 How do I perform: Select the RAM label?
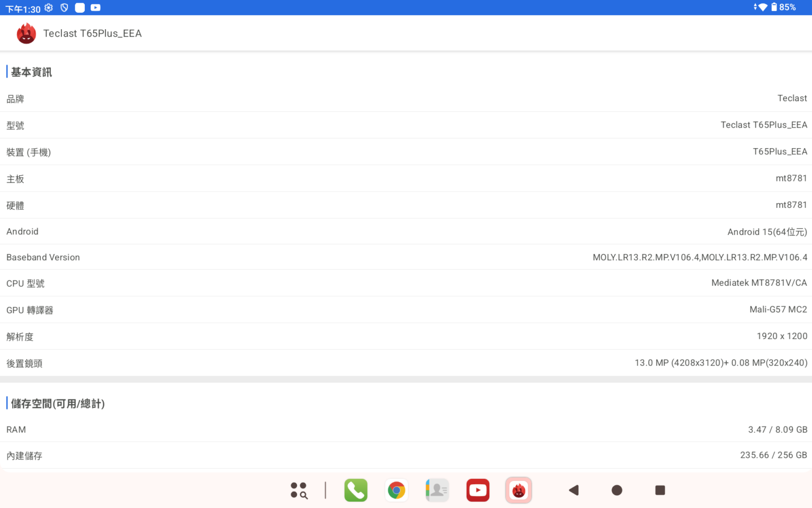(16, 430)
